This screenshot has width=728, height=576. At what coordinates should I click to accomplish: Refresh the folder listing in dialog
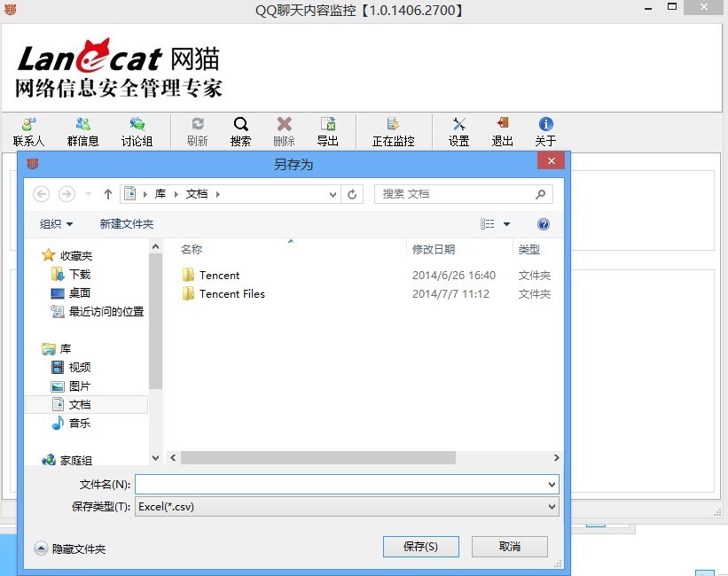coord(352,194)
